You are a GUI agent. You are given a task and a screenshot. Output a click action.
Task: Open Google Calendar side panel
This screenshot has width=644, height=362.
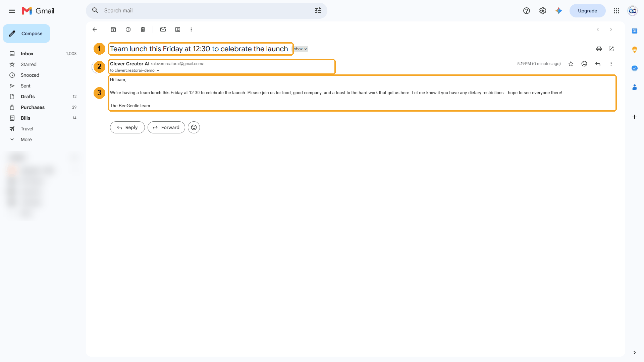point(635,31)
